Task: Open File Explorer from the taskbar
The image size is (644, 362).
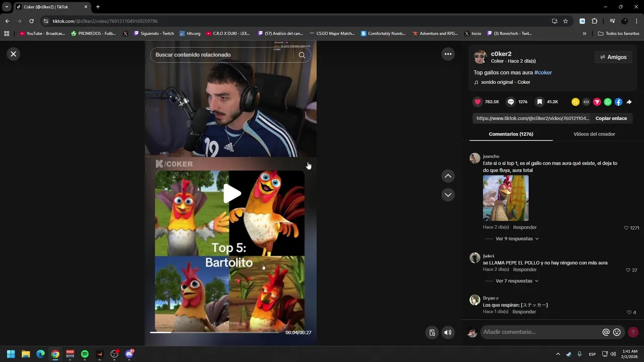Action: tap(26, 354)
